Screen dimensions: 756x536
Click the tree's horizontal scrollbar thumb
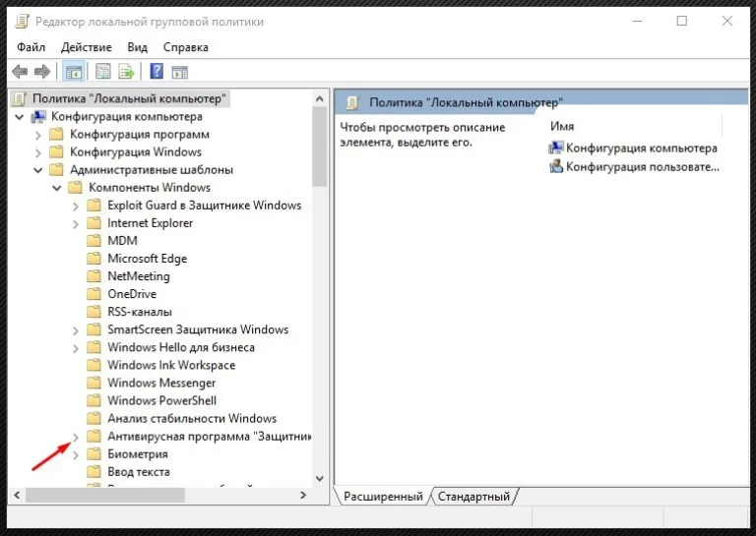coord(105,495)
